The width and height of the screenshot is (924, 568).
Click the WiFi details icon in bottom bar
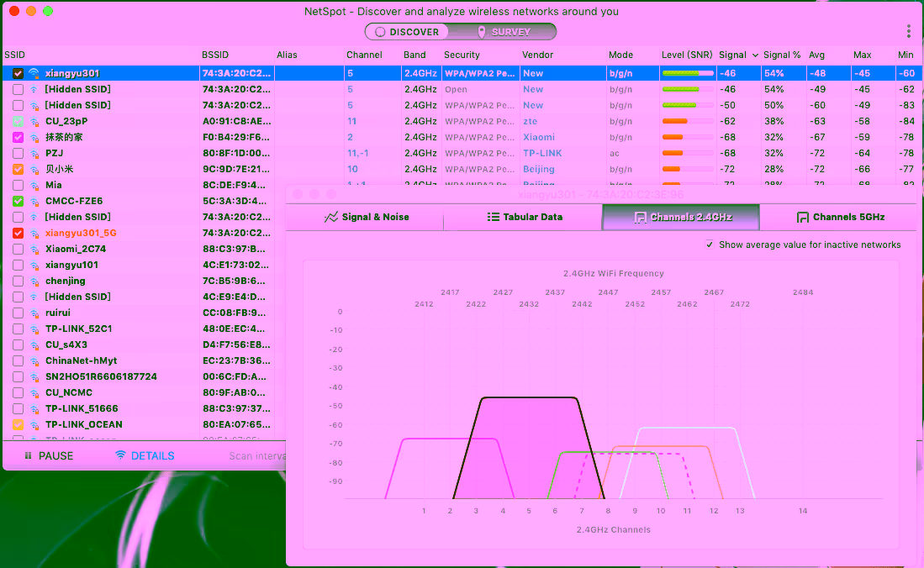[120, 455]
